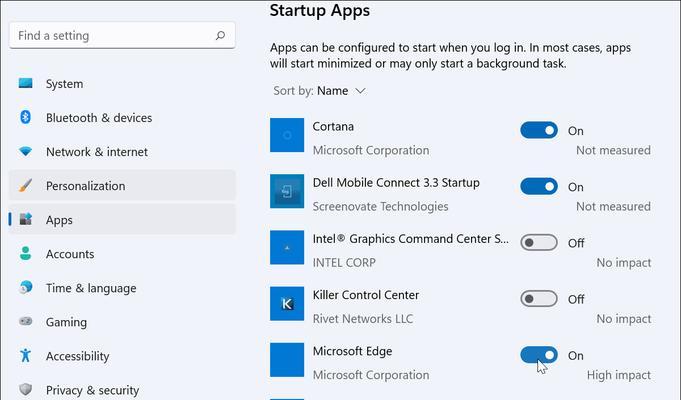Click Rivet Networks LLC publisher text
The image size is (681, 400).
(x=363, y=319)
